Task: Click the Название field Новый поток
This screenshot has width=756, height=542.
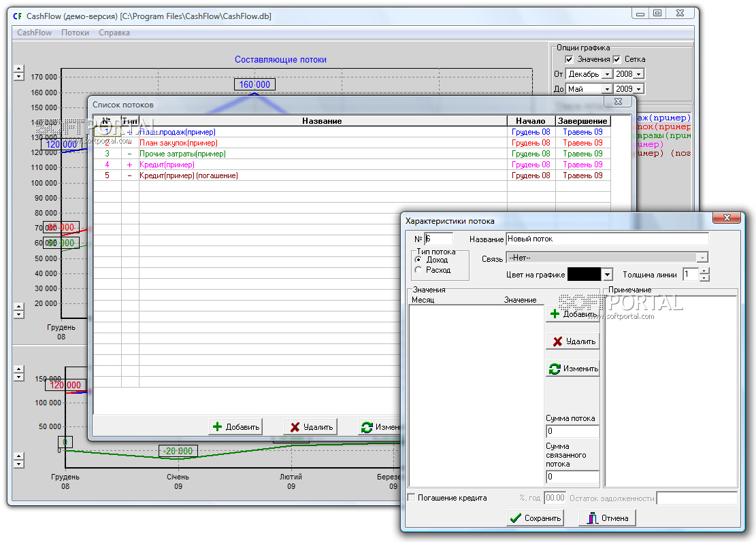Action: pos(607,239)
